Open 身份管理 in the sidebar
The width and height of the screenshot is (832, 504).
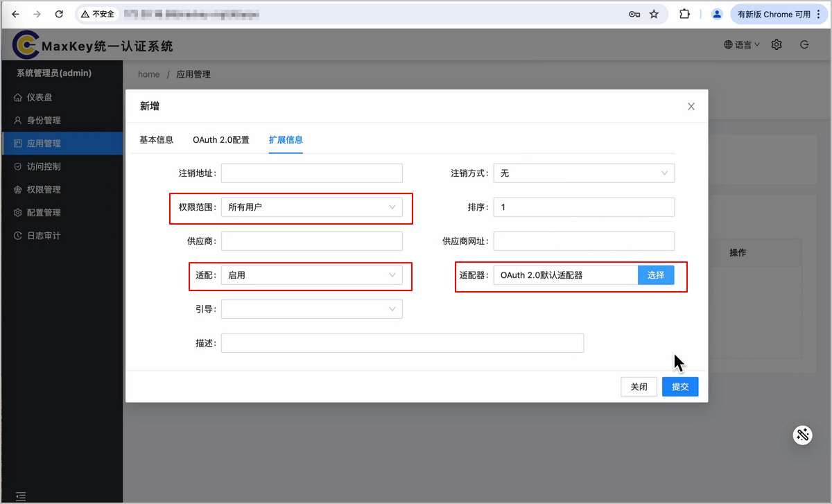[62, 120]
